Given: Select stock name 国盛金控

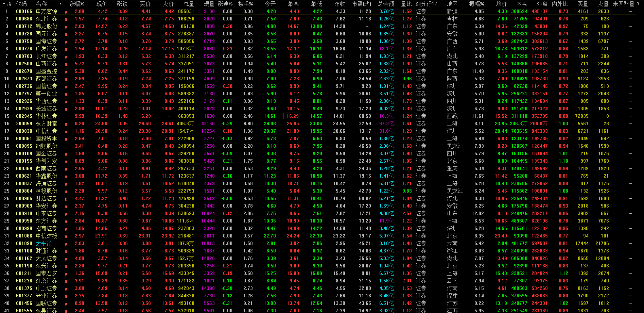Looking at the screenshot, I should [47, 71].
